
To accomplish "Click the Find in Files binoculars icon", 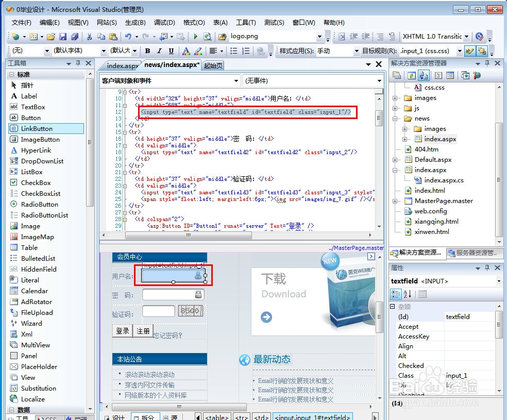I will coord(223,37).
